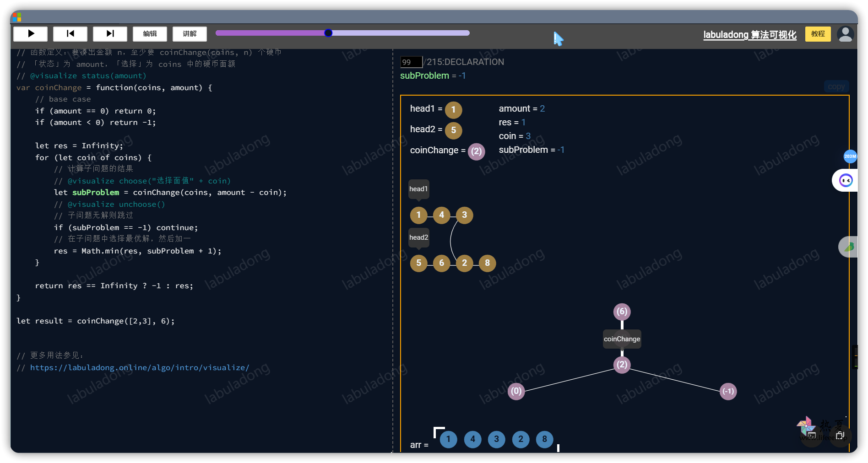
Task: Click the head2 pointer label above the list
Action: (418, 237)
